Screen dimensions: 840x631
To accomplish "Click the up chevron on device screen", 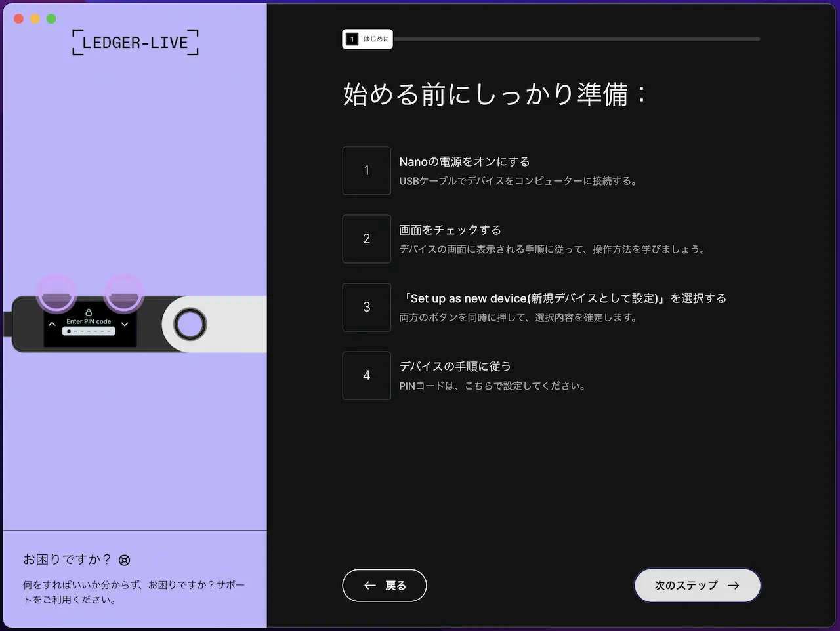I will coord(52,323).
